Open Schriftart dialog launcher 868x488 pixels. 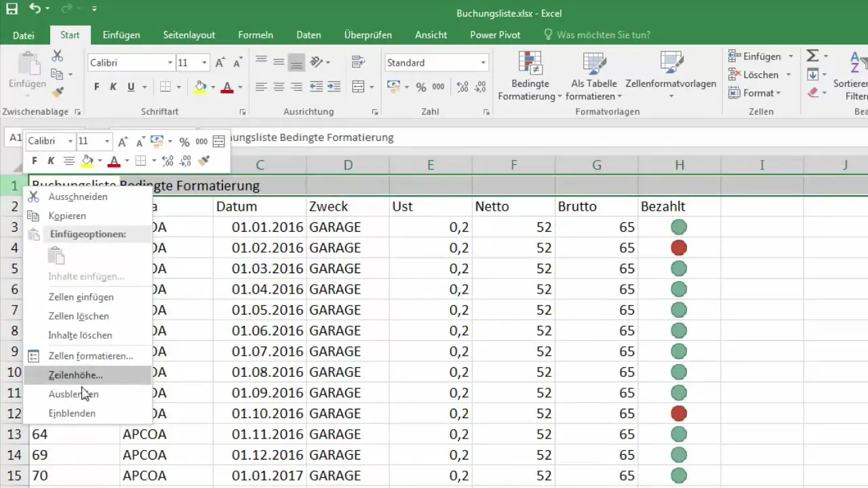[243, 112]
